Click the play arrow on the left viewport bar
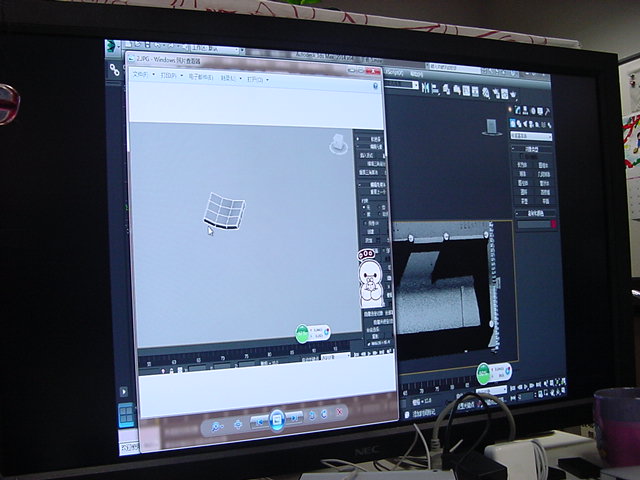Screen dimensions: 640x480 [124, 391]
